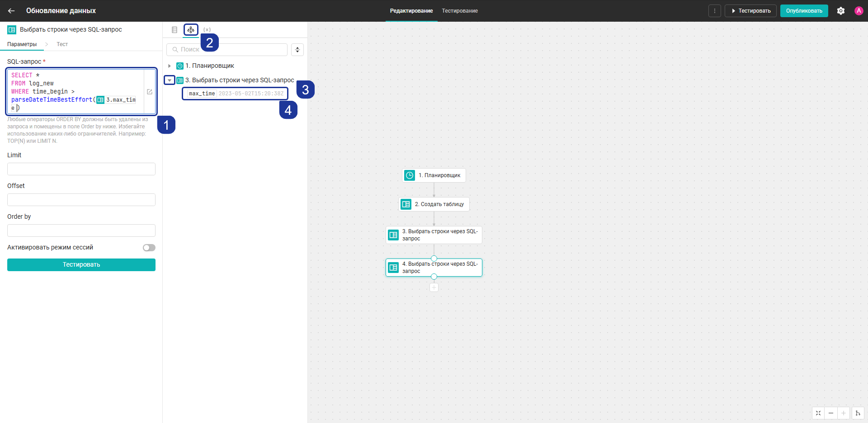This screenshot has width=868, height=423.
Task: Open the three-dot more options menu
Action: [715, 11]
